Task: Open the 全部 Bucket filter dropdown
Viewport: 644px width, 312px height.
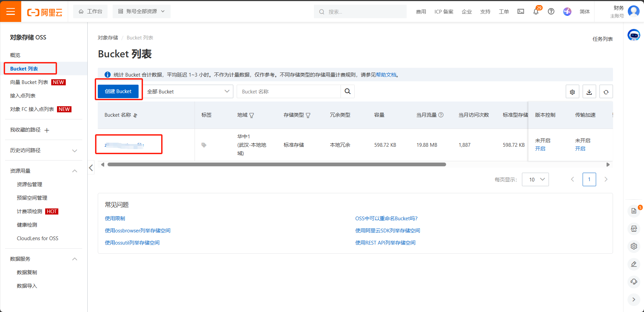Action: click(x=189, y=91)
